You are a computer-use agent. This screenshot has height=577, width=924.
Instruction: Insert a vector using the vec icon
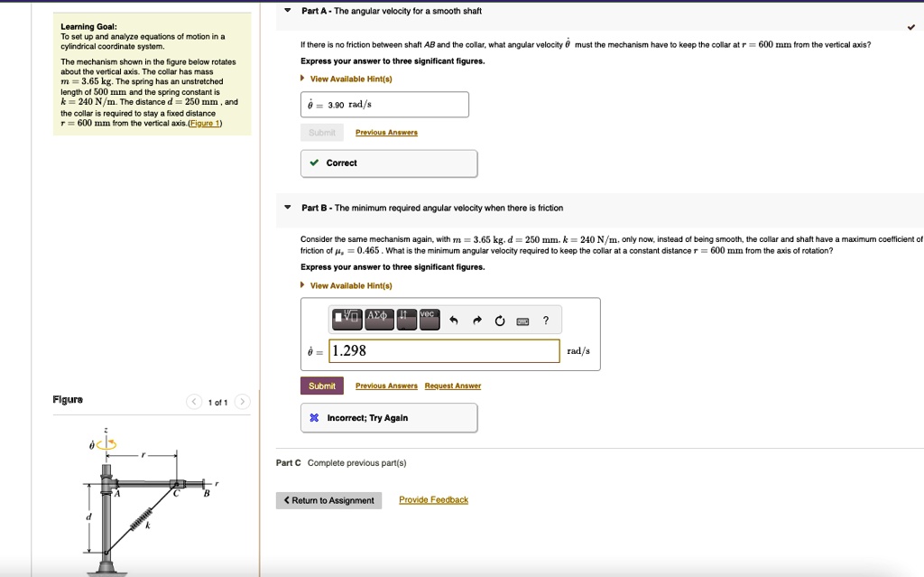point(429,318)
